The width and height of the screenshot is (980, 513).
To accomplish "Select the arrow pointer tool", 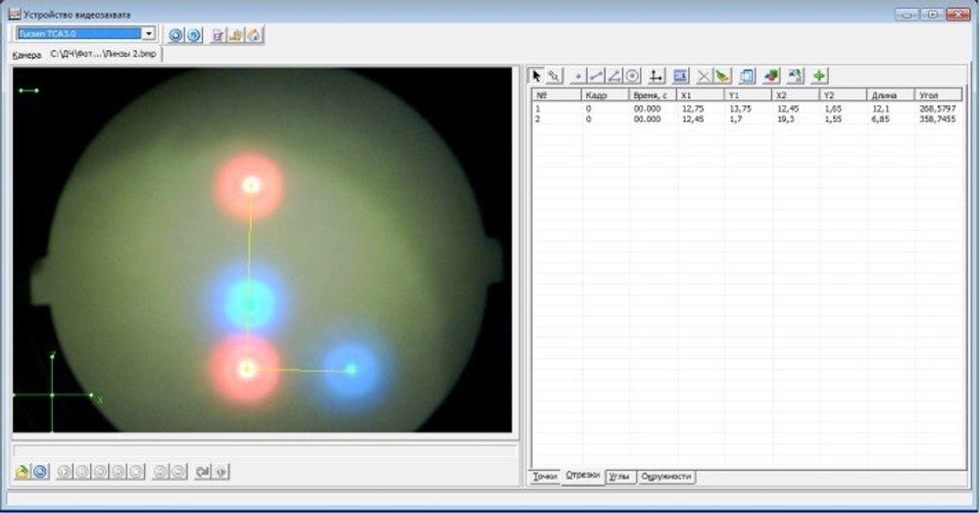I will click(537, 76).
